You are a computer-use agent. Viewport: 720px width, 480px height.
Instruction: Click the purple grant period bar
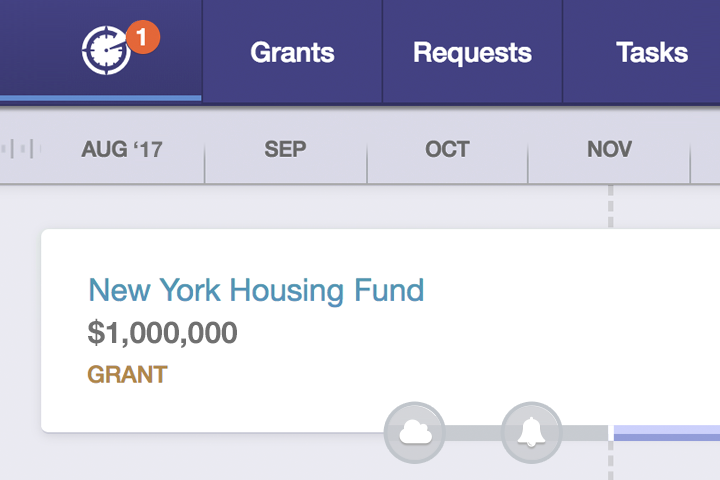(x=666, y=433)
